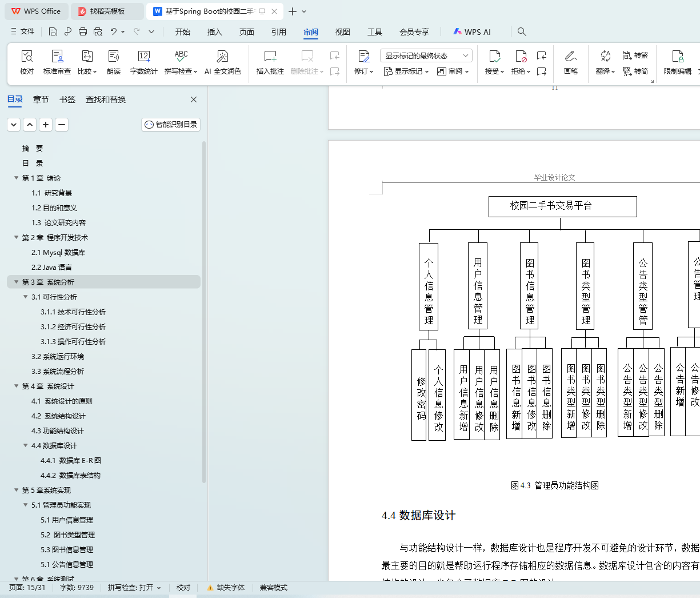
Task: Open the 标准审查 standards review tool
Action: click(57, 62)
